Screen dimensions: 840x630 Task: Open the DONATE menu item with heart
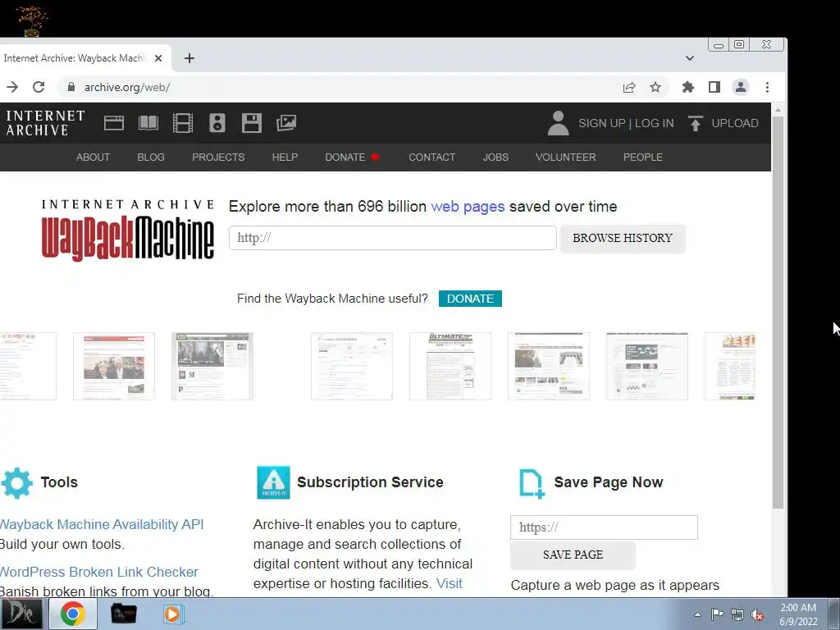tap(352, 157)
